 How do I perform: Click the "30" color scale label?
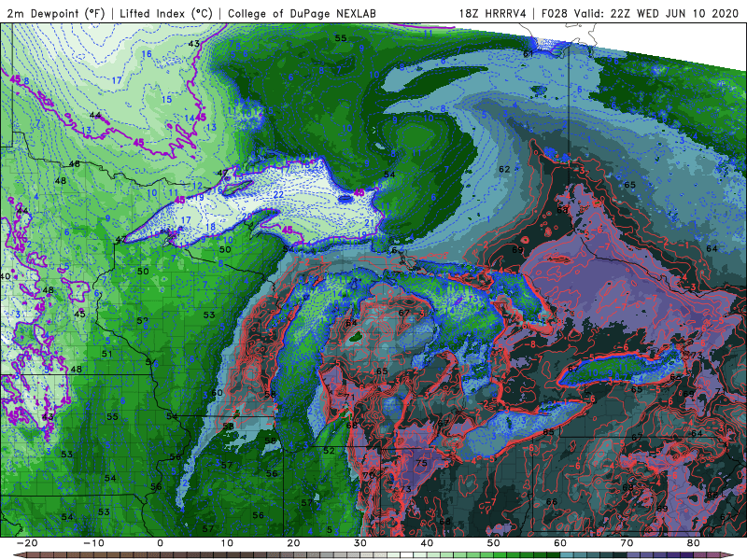360,543
